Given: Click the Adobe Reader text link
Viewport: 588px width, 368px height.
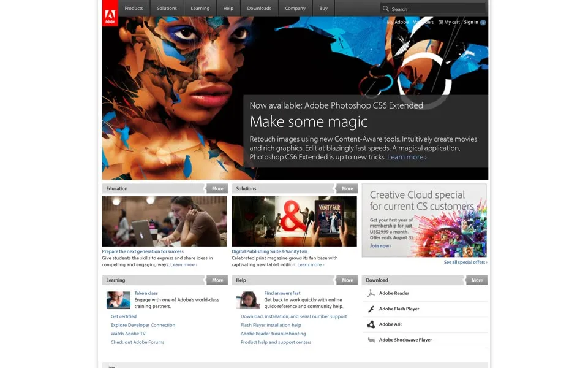Looking at the screenshot, I should pos(394,293).
